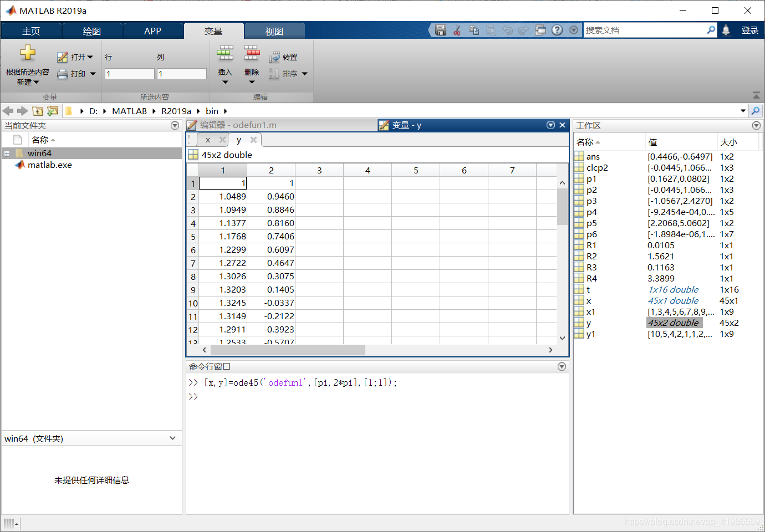Open the Insert dropdown arrow
The image size is (765, 532).
point(225,82)
